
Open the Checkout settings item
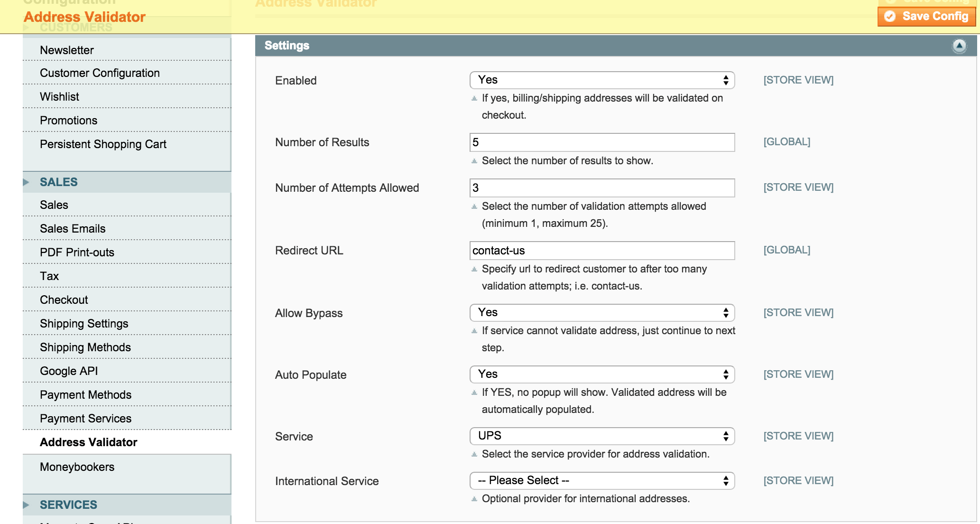[x=64, y=300]
